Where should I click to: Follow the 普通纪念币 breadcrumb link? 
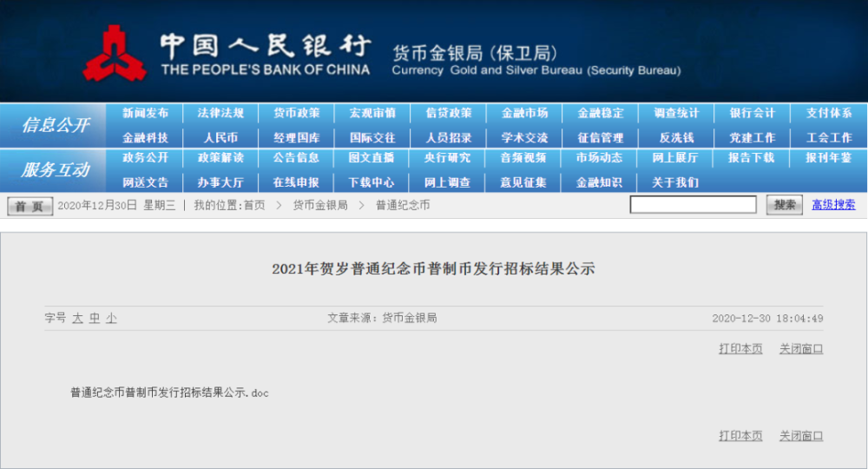pos(403,206)
